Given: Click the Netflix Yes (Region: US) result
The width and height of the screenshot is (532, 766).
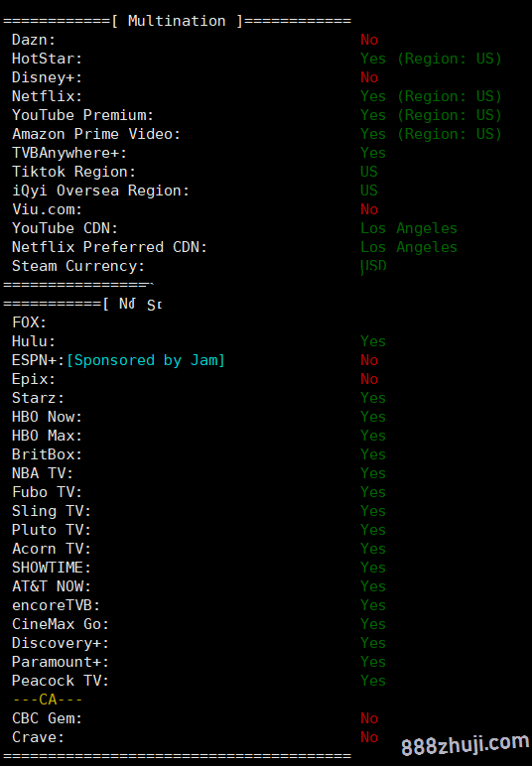Looking at the screenshot, I should coord(431,96).
